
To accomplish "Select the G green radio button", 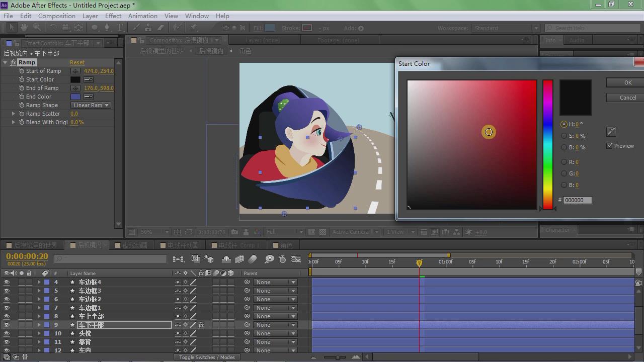I will point(564,173).
